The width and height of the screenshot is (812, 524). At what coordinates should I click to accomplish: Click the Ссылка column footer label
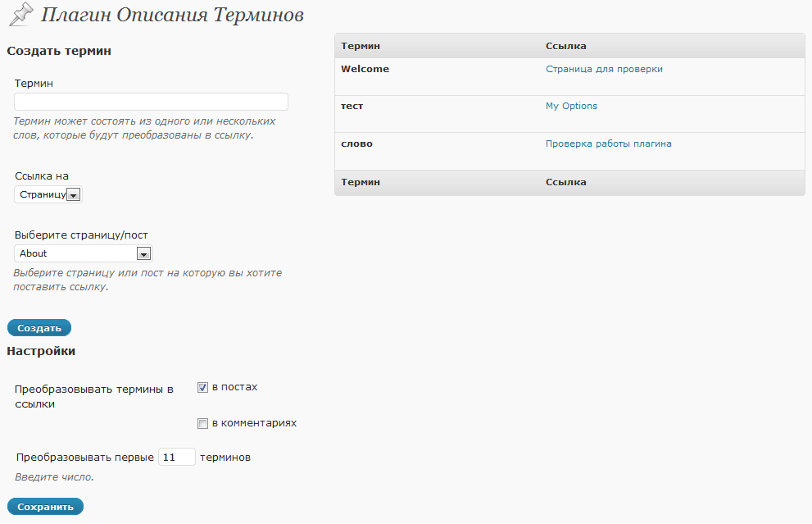coord(565,182)
